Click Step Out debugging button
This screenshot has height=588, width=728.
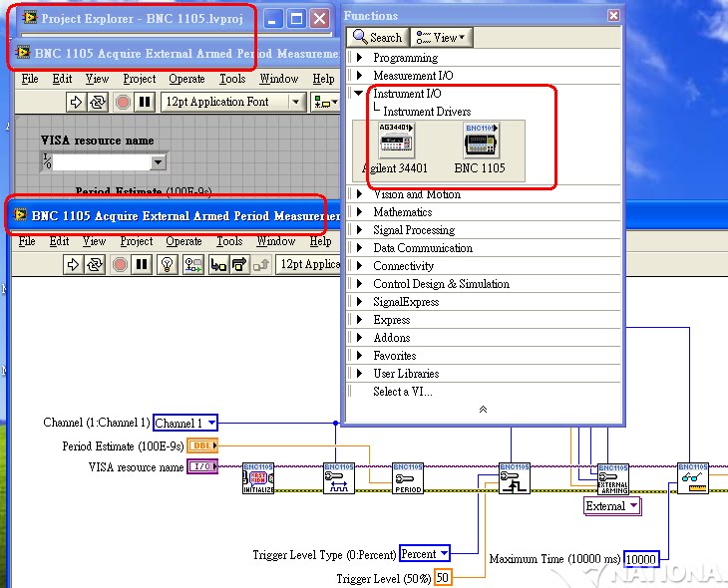[261, 264]
